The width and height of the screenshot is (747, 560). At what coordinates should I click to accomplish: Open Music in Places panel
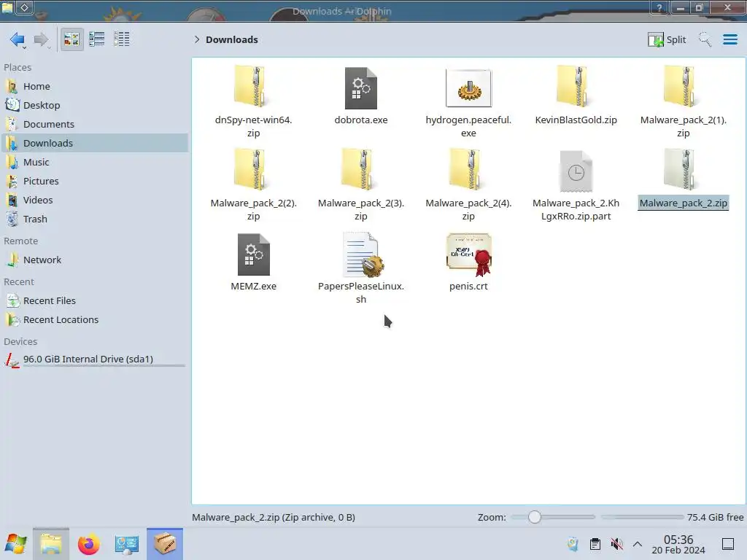coord(94,163)
